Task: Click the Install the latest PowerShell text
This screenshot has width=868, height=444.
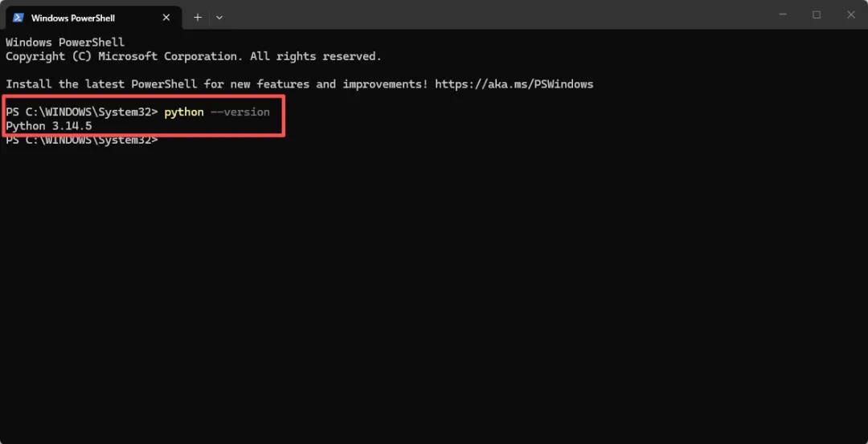Action: [101, 84]
